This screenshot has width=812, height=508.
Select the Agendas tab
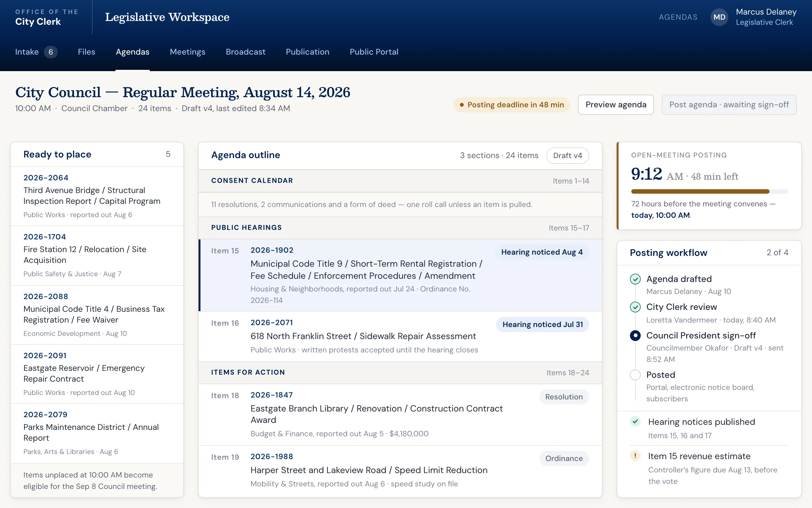[x=133, y=52]
